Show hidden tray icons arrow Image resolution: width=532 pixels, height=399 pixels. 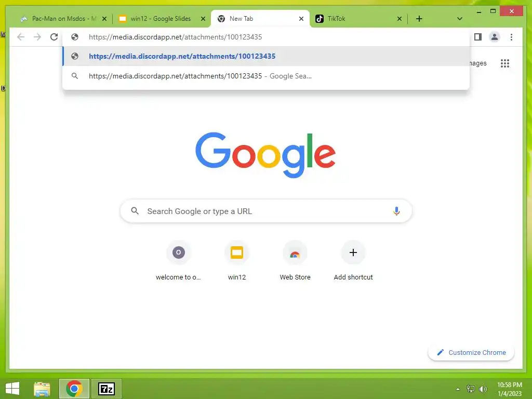click(x=458, y=389)
